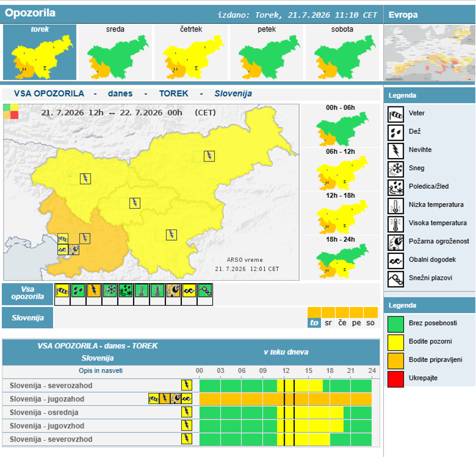Switch to the sobota day map
Image resolution: width=476 pixels, height=462 pixels.
click(x=342, y=52)
